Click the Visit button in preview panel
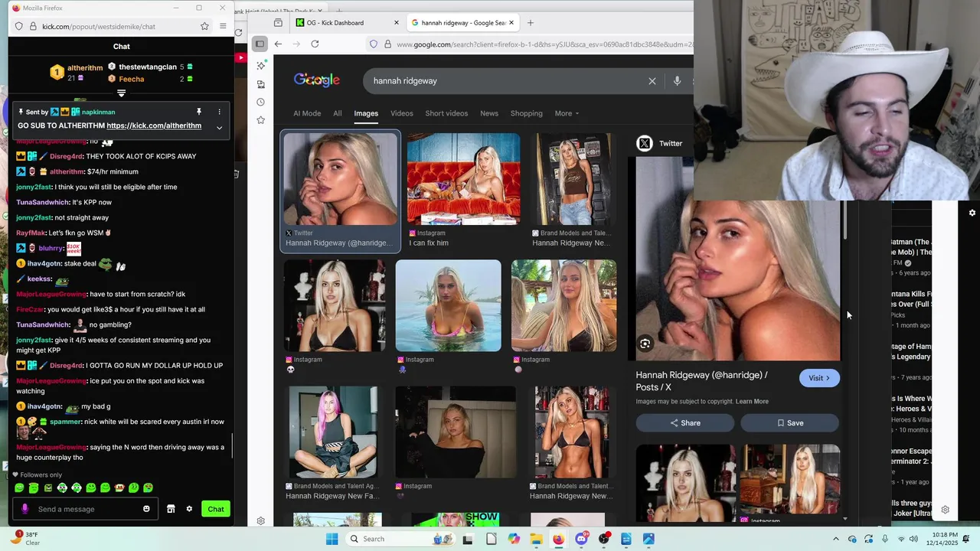 coord(819,378)
